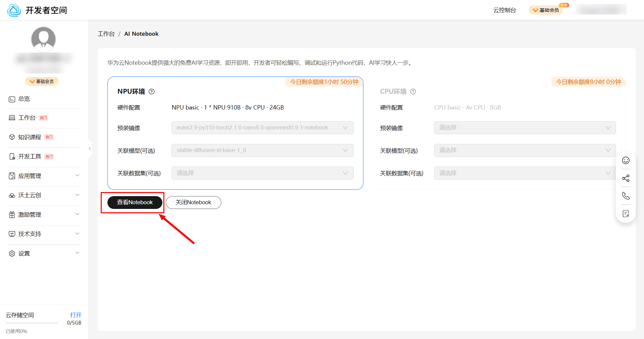Click the 设置 gear icon
The height and width of the screenshot is (339, 644).
pyautogui.click(x=12, y=253)
